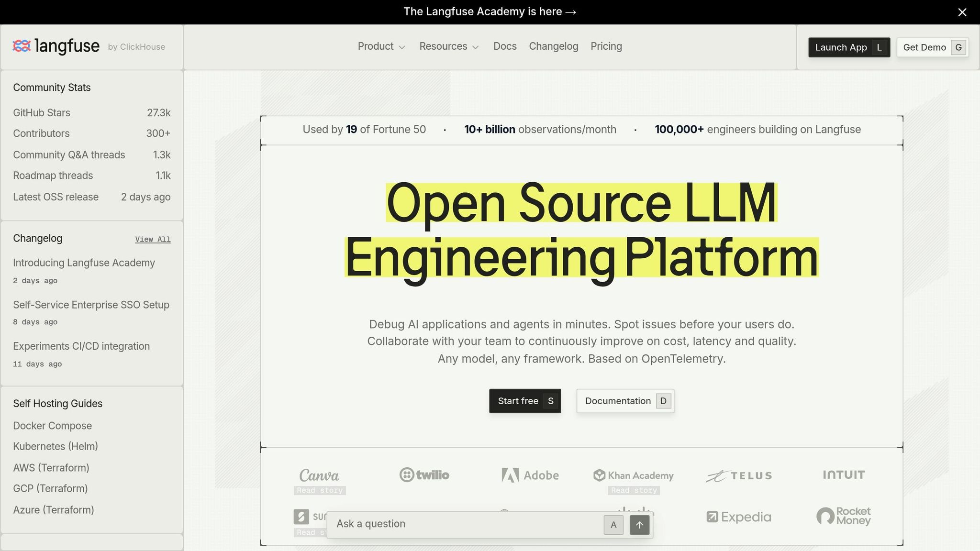Open the Docker Compose self-hosting guide
980x551 pixels.
pyautogui.click(x=52, y=426)
